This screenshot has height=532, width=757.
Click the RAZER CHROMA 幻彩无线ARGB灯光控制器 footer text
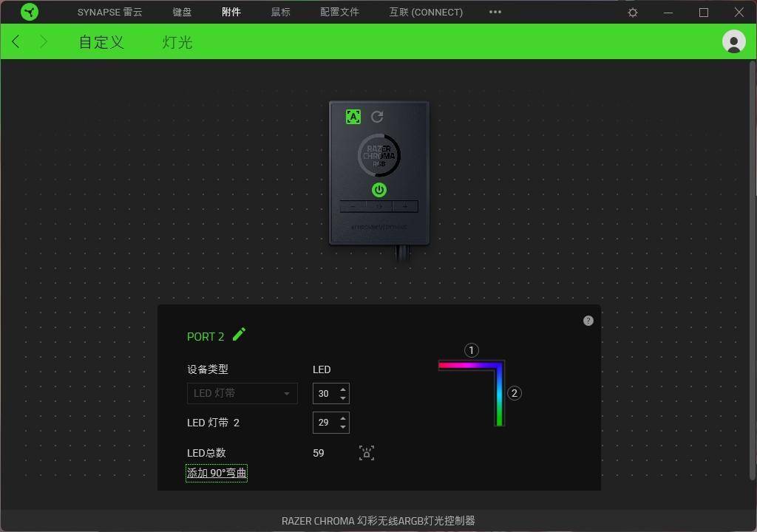pos(378,521)
